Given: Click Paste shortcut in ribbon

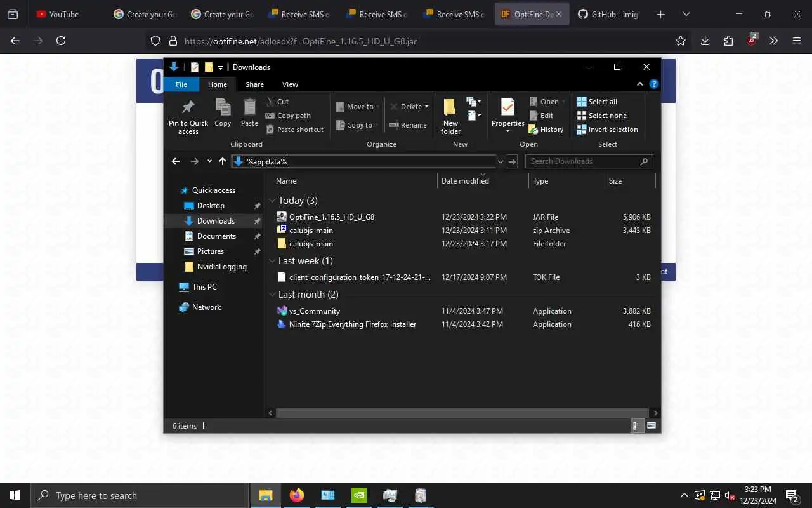Looking at the screenshot, I should click(295, 130).
